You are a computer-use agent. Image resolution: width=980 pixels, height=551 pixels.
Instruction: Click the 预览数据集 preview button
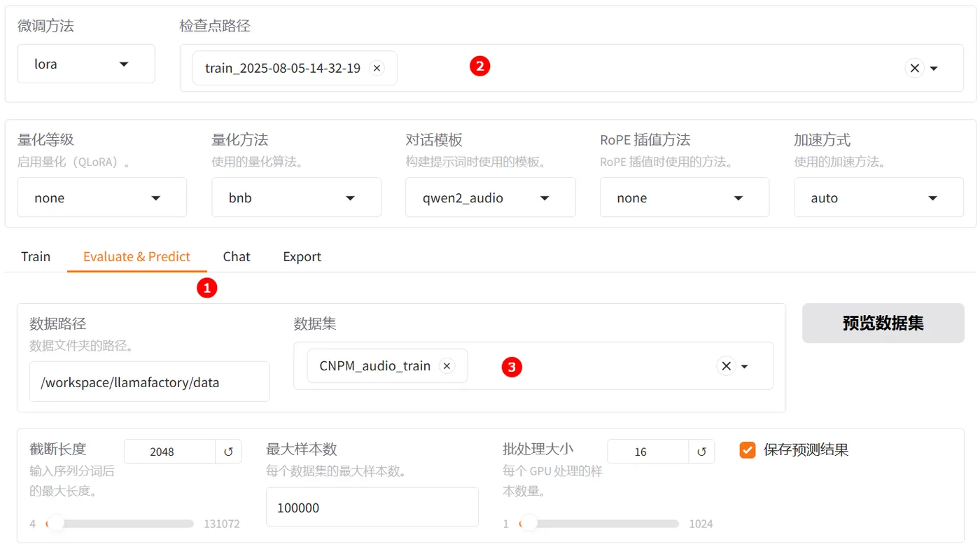pos(883,323)
